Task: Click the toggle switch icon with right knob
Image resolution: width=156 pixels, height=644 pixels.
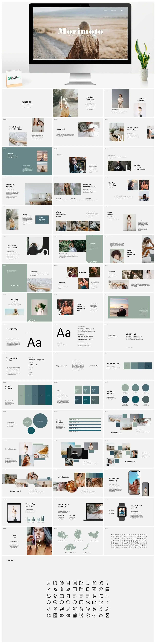Action: coord(68,615)
